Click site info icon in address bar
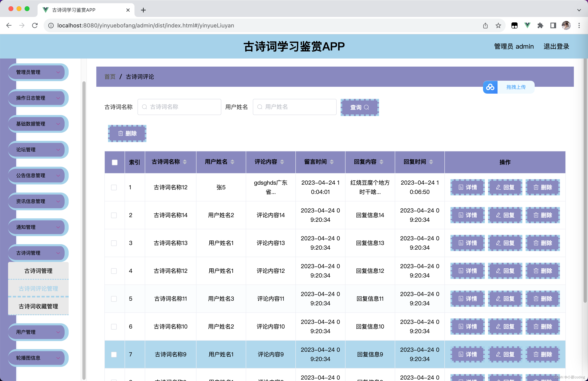Image resolution: width=588 pixels, height=381 pixels. tap(51, 25)
